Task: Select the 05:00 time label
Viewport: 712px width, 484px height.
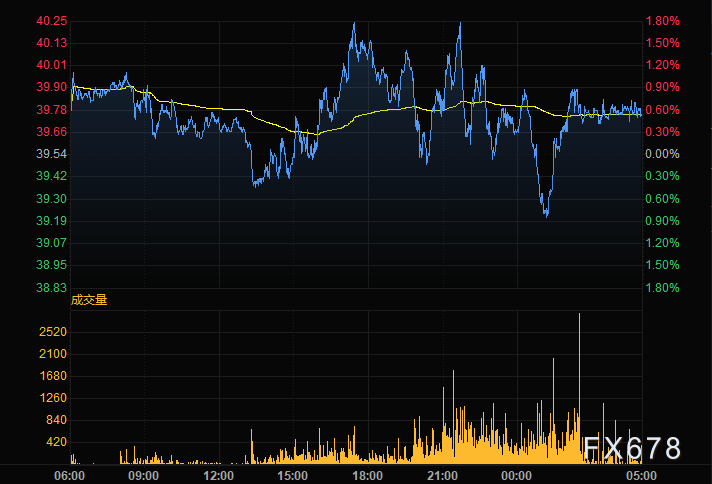Action: tap(641, 476)
